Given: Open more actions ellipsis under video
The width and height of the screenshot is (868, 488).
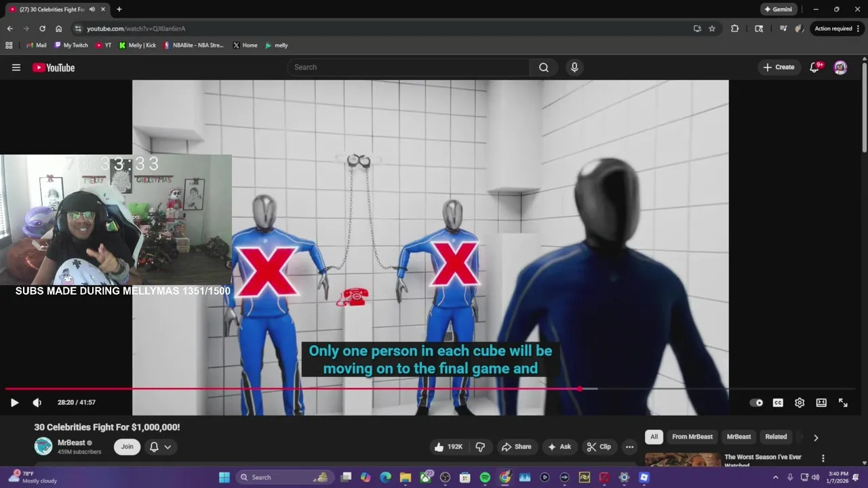Looking at the screenshot, I should pos(629,447).
